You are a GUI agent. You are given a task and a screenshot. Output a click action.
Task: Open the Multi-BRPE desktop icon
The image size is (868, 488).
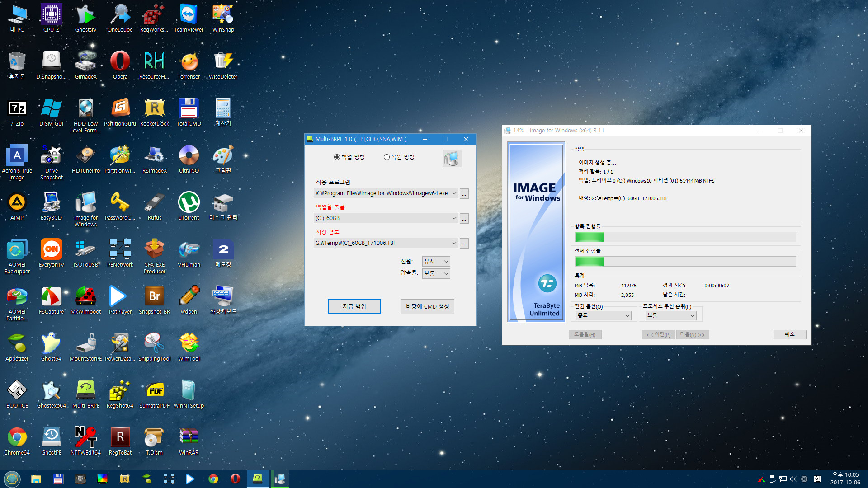[86, 394]
